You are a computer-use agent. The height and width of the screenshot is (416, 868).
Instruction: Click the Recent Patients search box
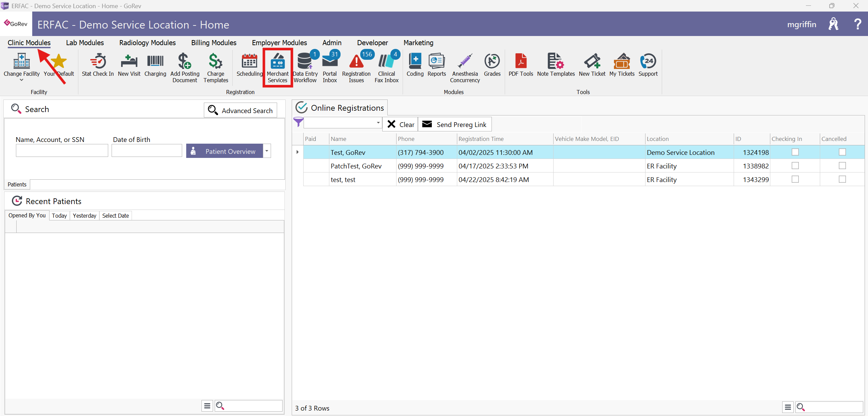(x=248, y=406)
